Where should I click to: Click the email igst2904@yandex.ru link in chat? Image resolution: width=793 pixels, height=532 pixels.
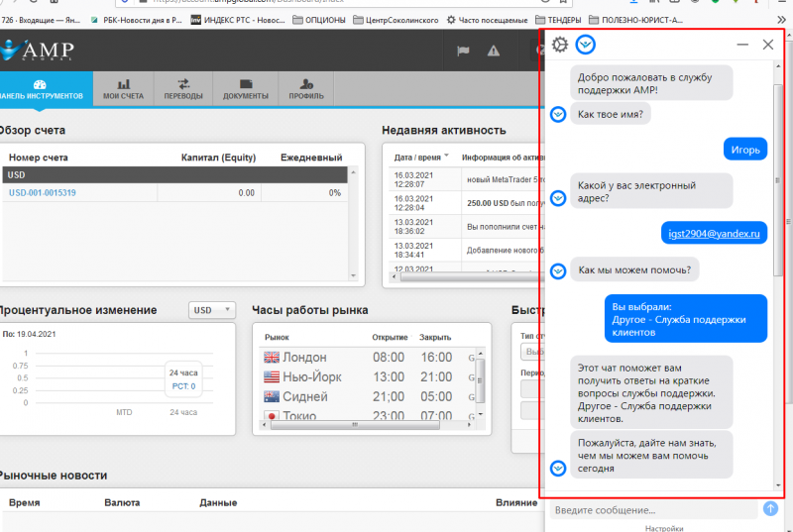coord(714,234)
